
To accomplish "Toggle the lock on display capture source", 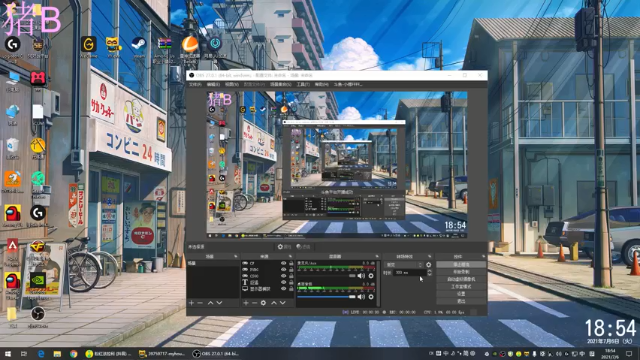I will pyautogui.click(x=291, y=289).
